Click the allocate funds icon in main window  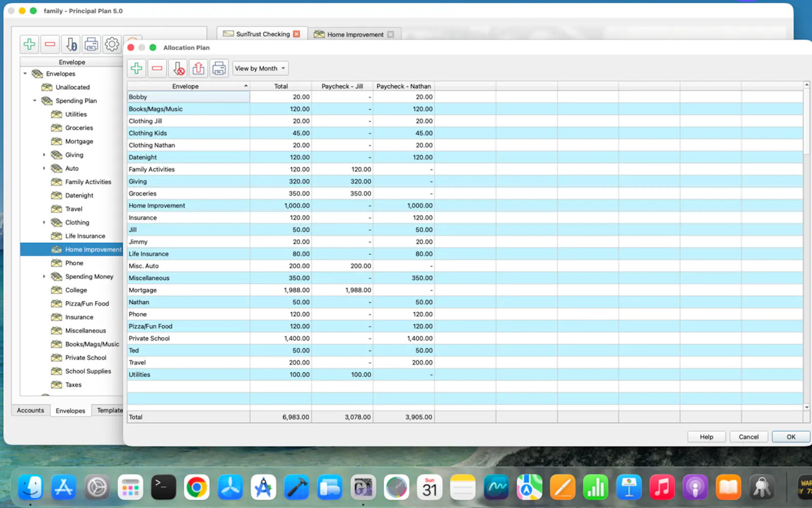pos(71,44)
